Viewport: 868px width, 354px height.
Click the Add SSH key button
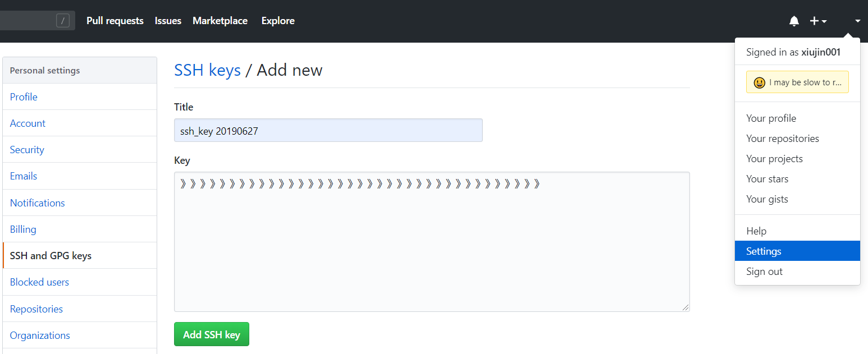point(212,334)
